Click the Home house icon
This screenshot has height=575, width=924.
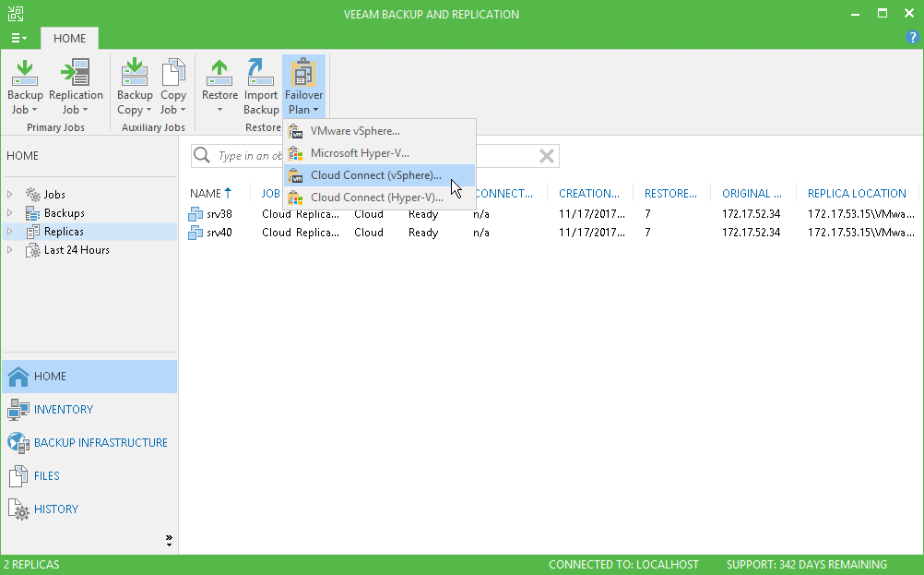(18, 377)
